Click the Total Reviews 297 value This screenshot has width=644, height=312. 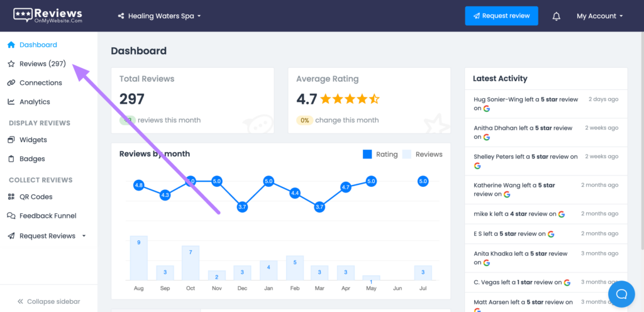(x=132, y=99)
